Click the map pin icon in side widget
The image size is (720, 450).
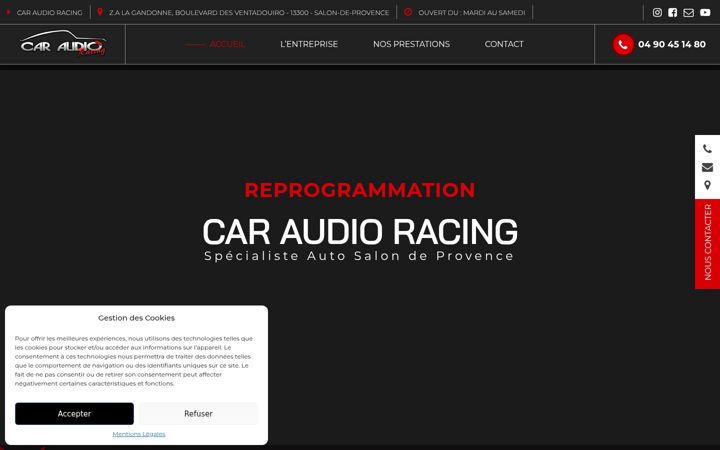coord(707,185)
